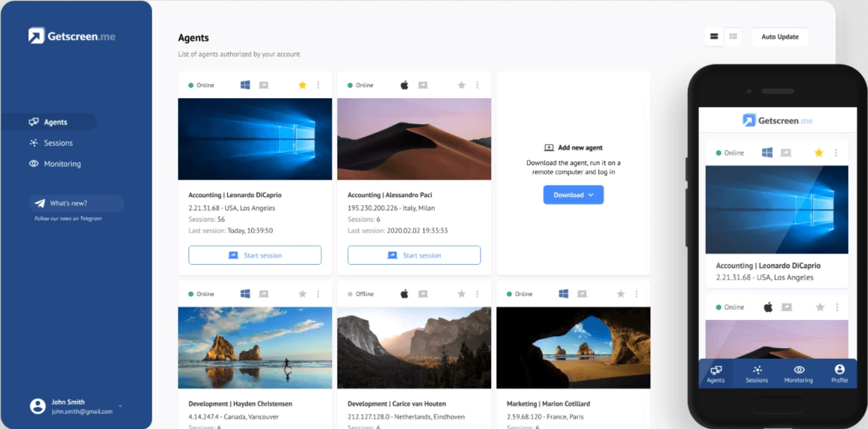Click Windows icon on Leonardo DiCaprio card
The width and height of the screenshot is (868, 429).
[245, 85]
